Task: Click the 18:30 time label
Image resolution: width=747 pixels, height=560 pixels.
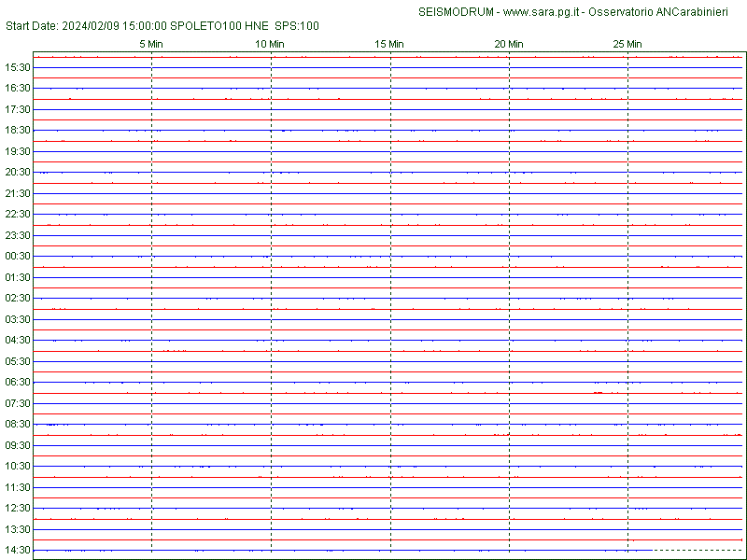Action: coord(18,130)
